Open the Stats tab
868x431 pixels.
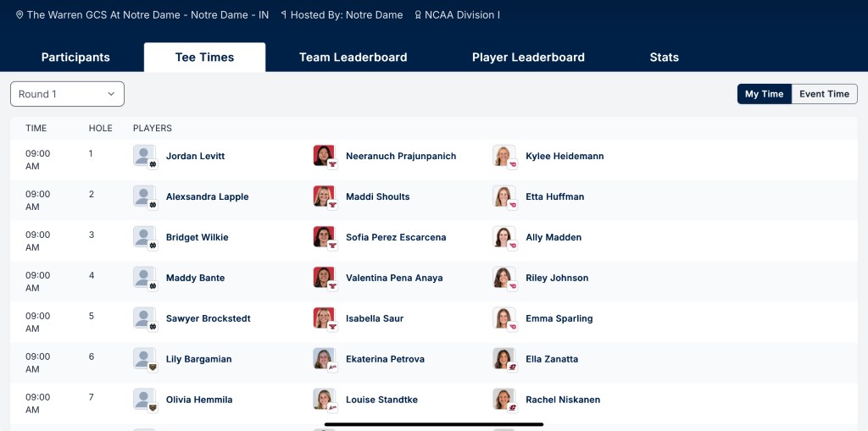664,58
